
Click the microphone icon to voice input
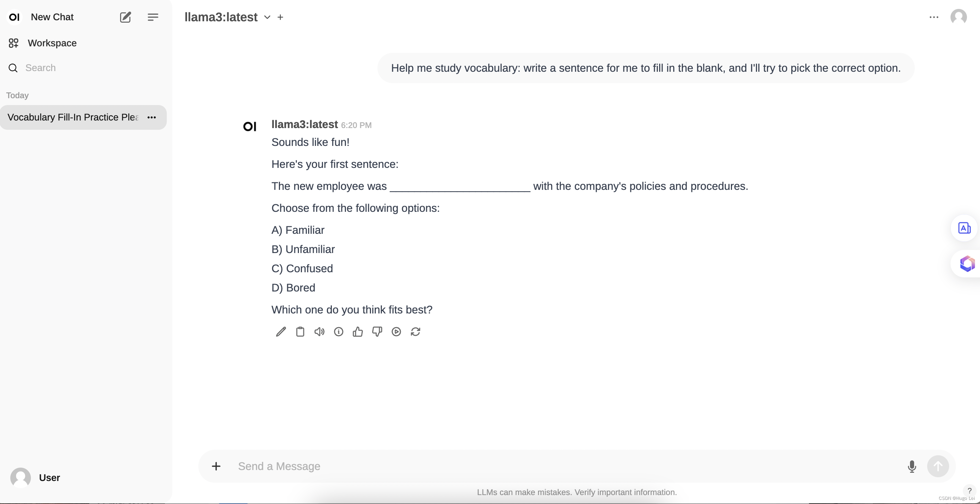click(x=911, y=466)
